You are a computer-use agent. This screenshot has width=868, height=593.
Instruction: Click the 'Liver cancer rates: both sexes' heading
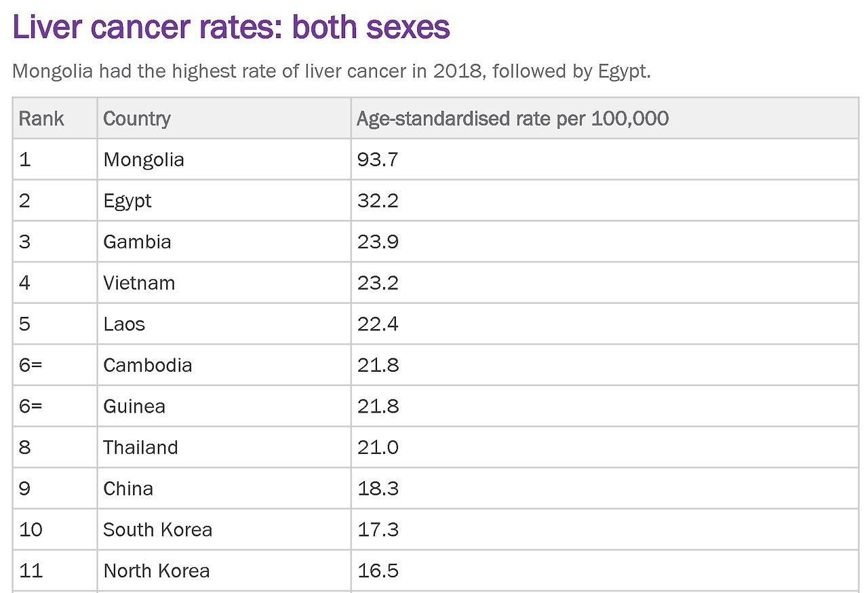[x=231, y=28]
